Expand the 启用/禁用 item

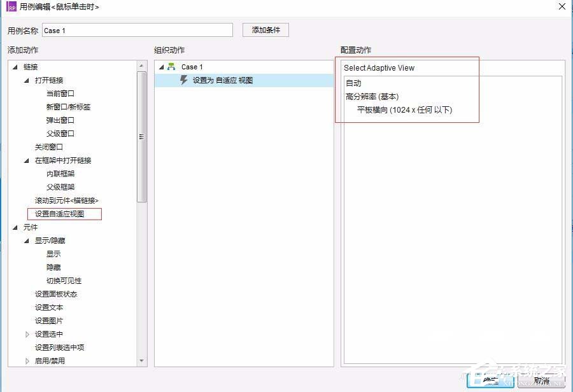point(27,361)
